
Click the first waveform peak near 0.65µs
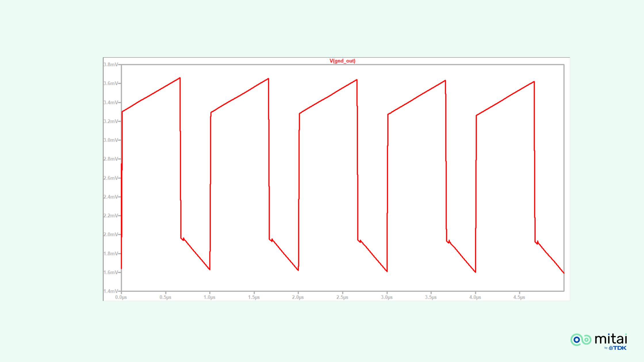pos(180,78)
